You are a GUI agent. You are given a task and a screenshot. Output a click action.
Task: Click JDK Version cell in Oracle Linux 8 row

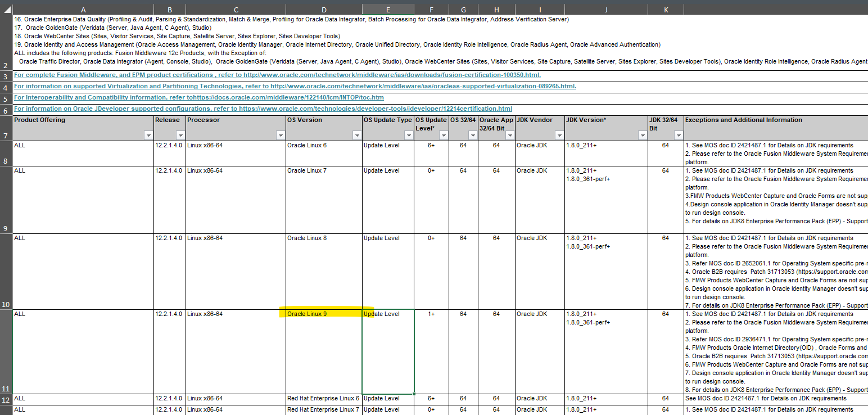(606, 271)
